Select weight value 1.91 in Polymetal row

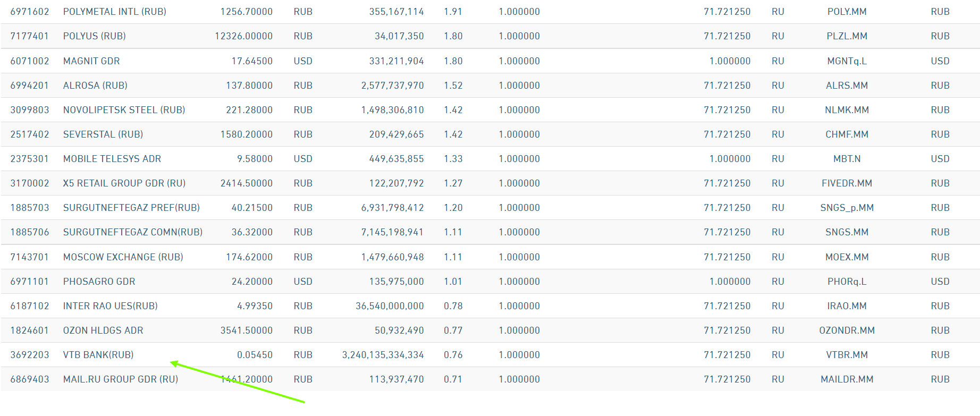(x=453, y=12)
